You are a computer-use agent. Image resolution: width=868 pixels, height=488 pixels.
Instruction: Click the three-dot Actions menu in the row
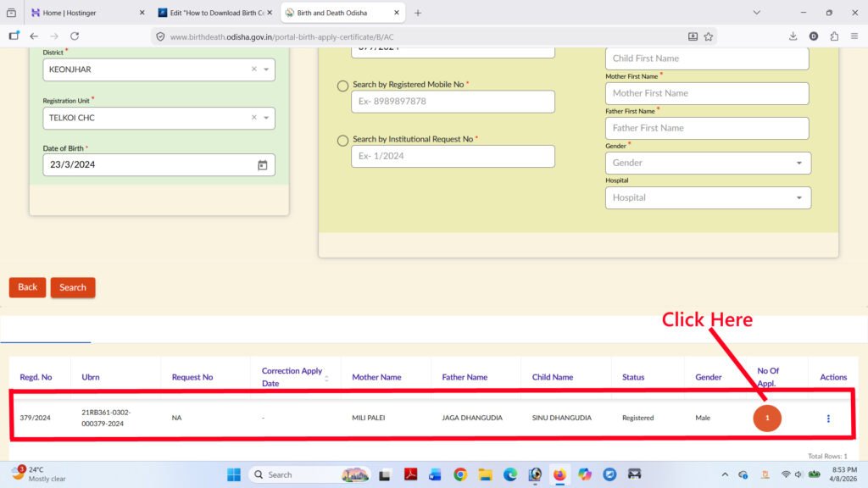828,419
